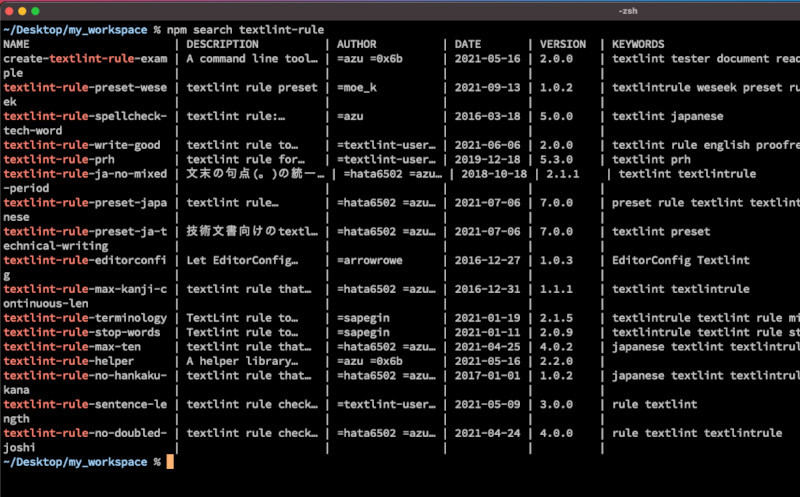Click package name textlint-rule-terminology
800x497 pixels.
coord(85,318)
